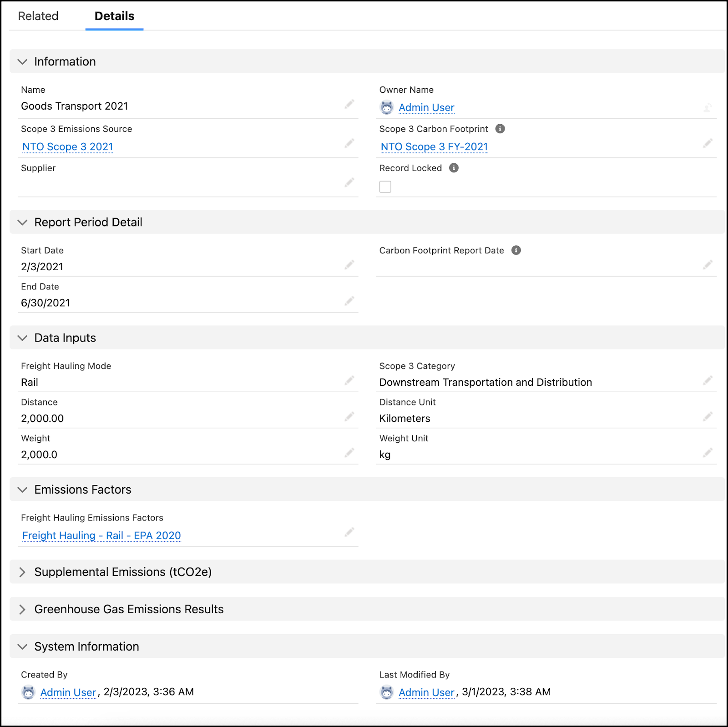Click the Kilometers distance unit value
The image size is (728, 727).
[405, 419]
